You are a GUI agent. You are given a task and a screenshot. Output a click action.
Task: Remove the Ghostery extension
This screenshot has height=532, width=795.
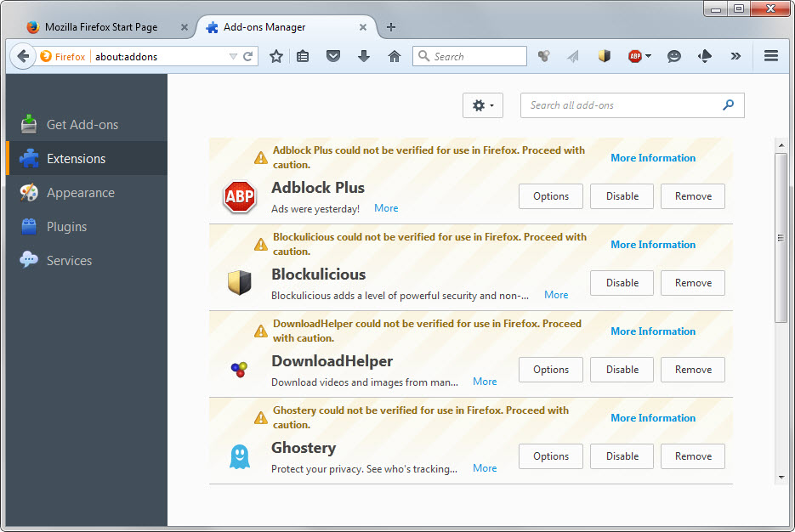click(693, 456)
